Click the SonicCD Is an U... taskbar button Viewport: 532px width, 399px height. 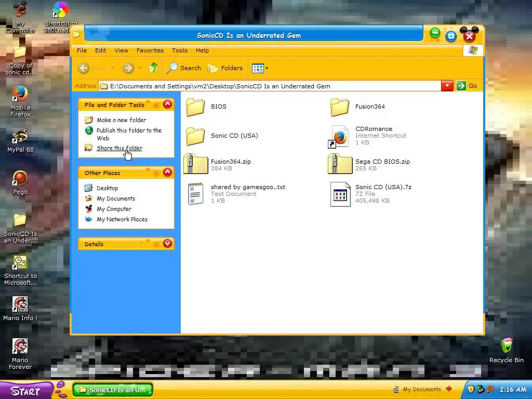(x=113, y=390)
